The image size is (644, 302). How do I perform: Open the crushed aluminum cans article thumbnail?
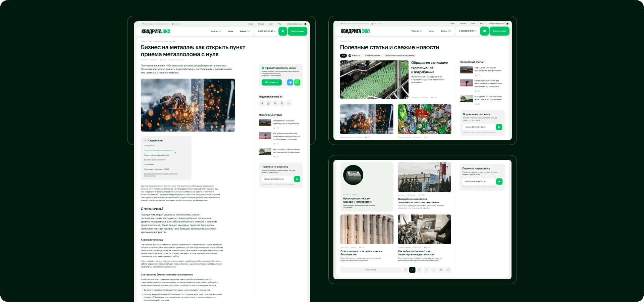[424, 119]
